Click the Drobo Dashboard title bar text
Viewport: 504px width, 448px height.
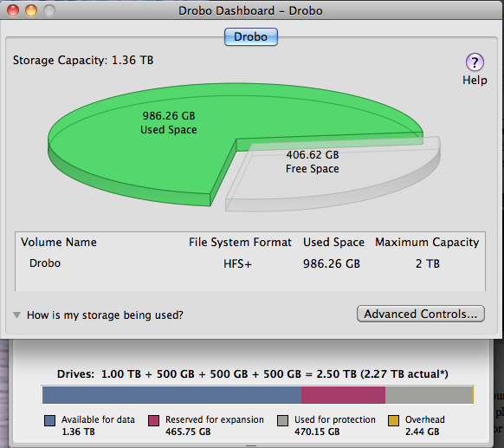pos(250,10)
